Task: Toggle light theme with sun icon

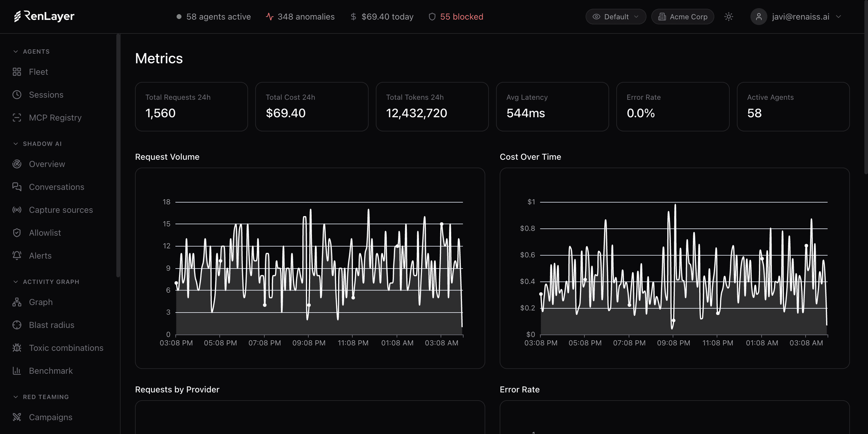Action: point(728,17)
